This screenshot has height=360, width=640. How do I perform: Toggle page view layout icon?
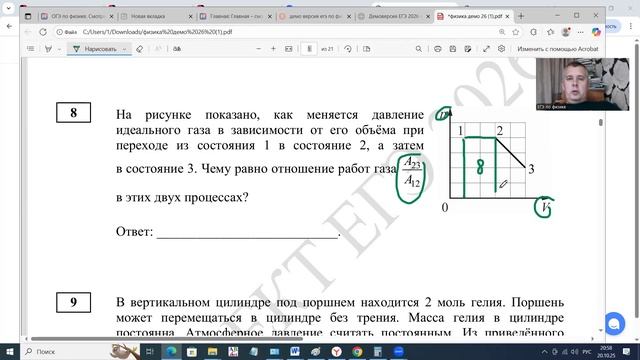[x=367, y=49]
